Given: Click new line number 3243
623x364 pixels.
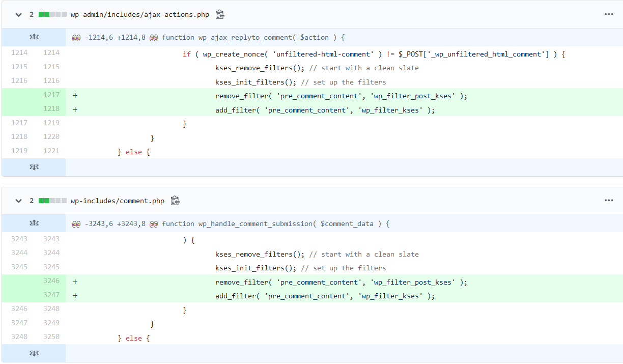Looking at the screenshot, I should pyautogui.click(x=51, y=239).
